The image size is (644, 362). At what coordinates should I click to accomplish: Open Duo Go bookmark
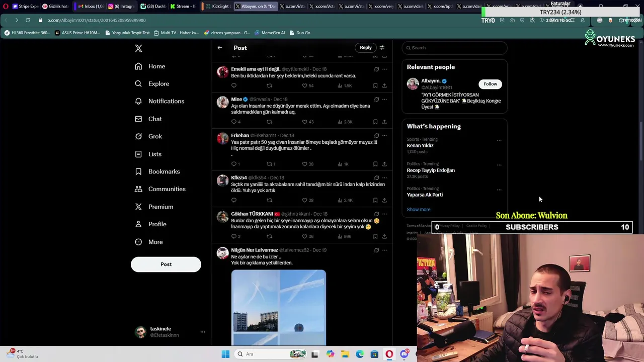(x=300, y=33)
